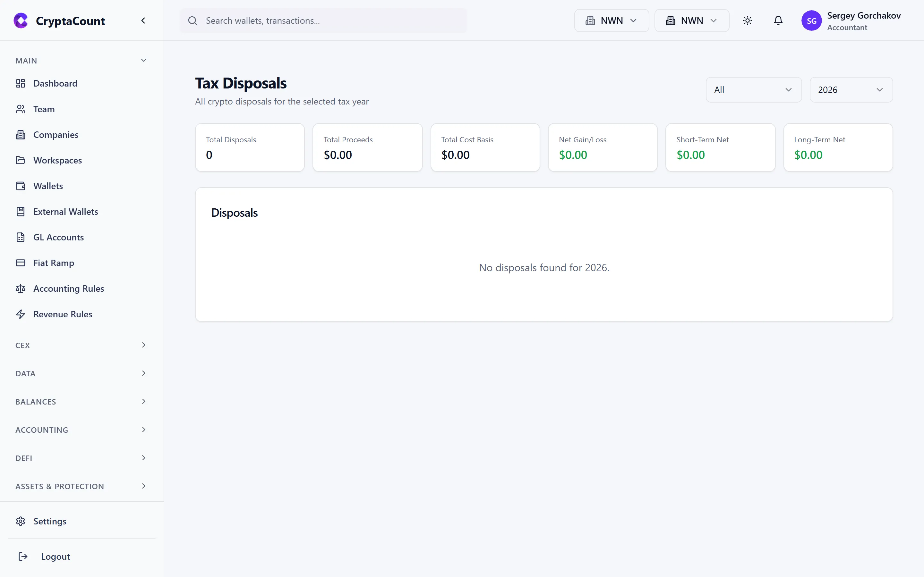The width and height of the screenshot is (924, 577).
Task: Go to GL Accounts page
Action: (58, 237)
